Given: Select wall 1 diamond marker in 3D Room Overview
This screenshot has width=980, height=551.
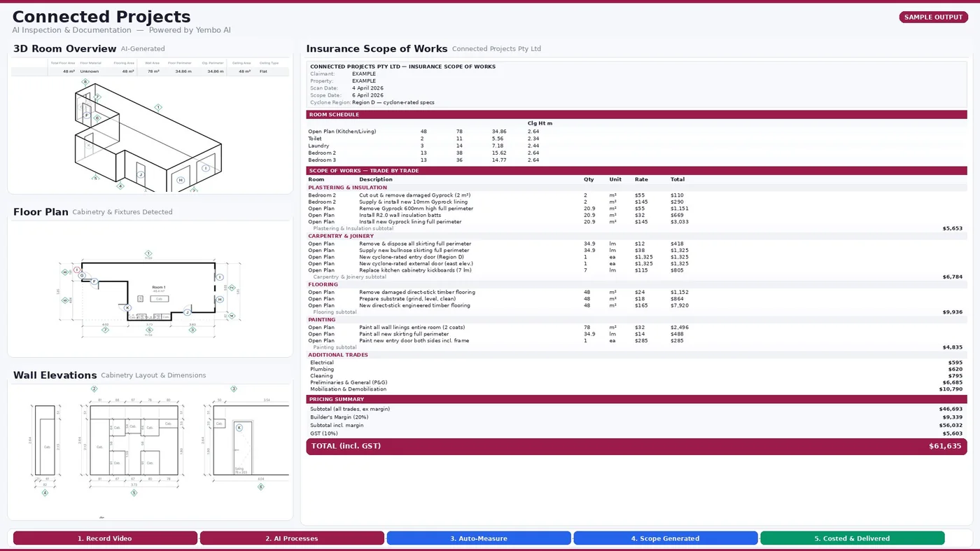Looking at the screenshot, I should tap(158, 107).
